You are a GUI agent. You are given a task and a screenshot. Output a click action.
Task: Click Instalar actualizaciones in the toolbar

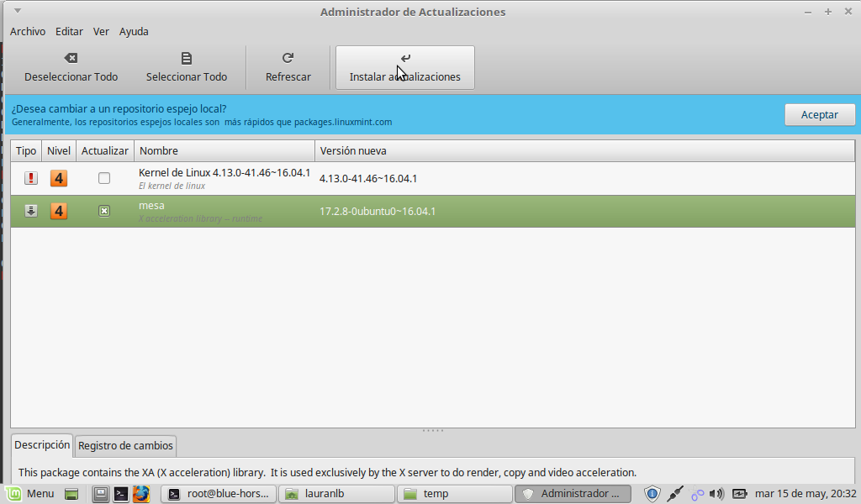tap(404, 67)
